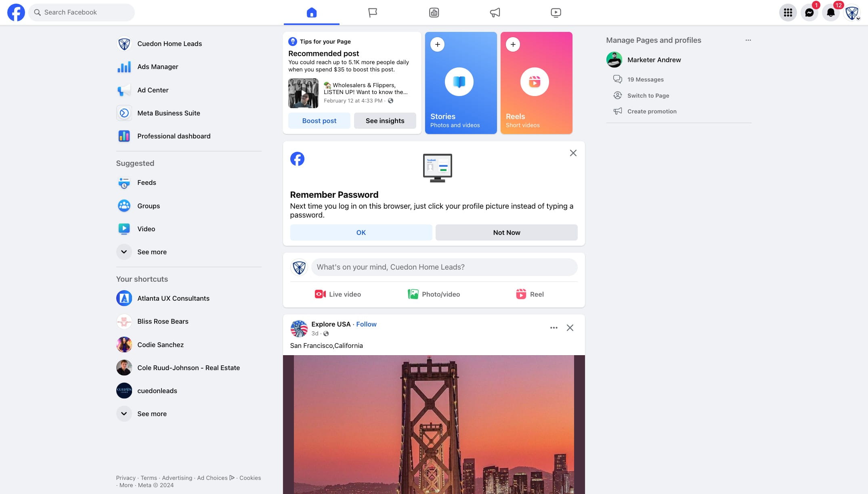Image resolution: width=868 pixels, height=494 pixels.
Task: Open Codie Sanchez shortcut
Action: (189, 345)
